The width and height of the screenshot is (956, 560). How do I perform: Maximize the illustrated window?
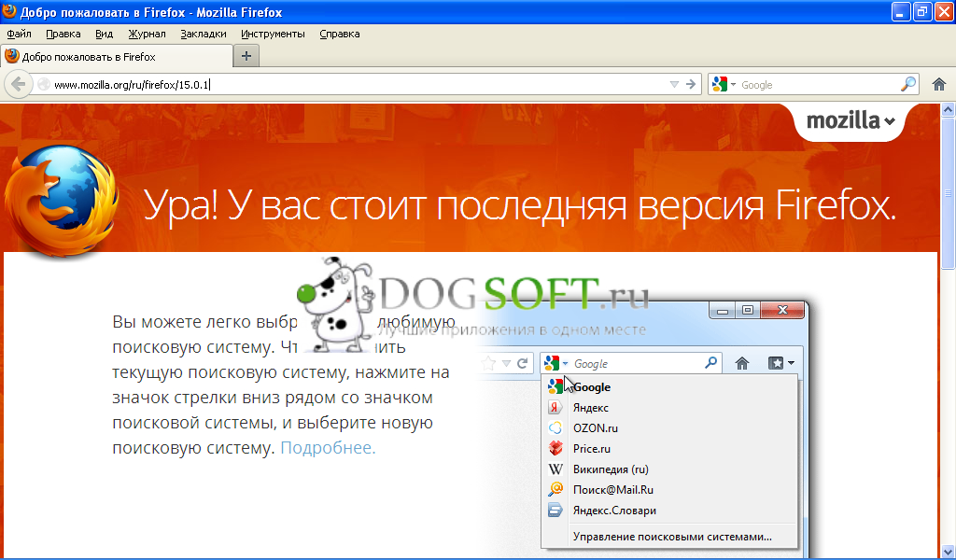coord(748,311)
